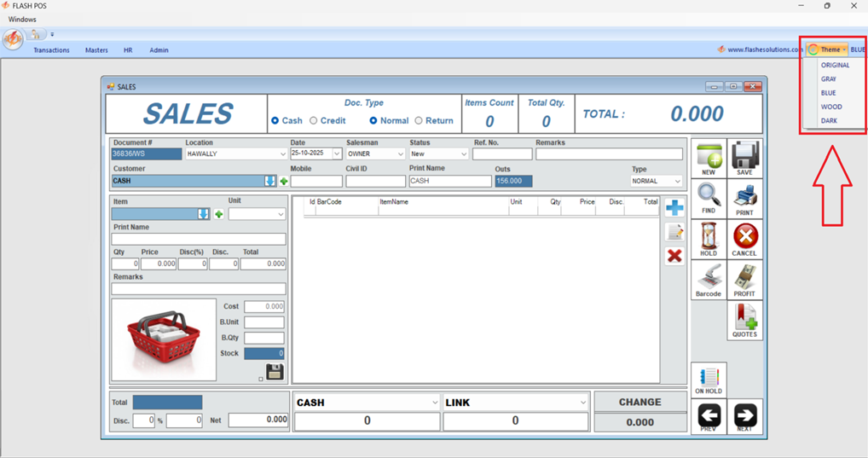Open the Salesman dropdown showing OWNER
868x458 pixels.
400,154
